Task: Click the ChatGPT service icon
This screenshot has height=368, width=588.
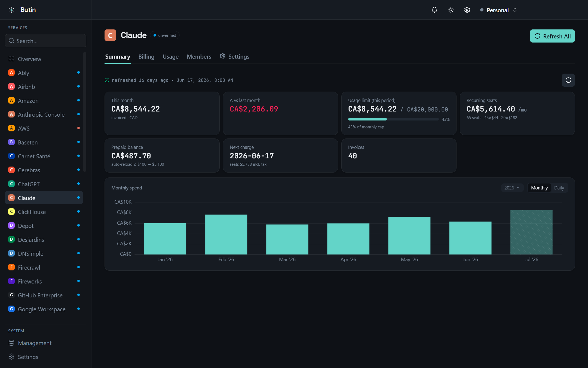Action: pos(11,184)
